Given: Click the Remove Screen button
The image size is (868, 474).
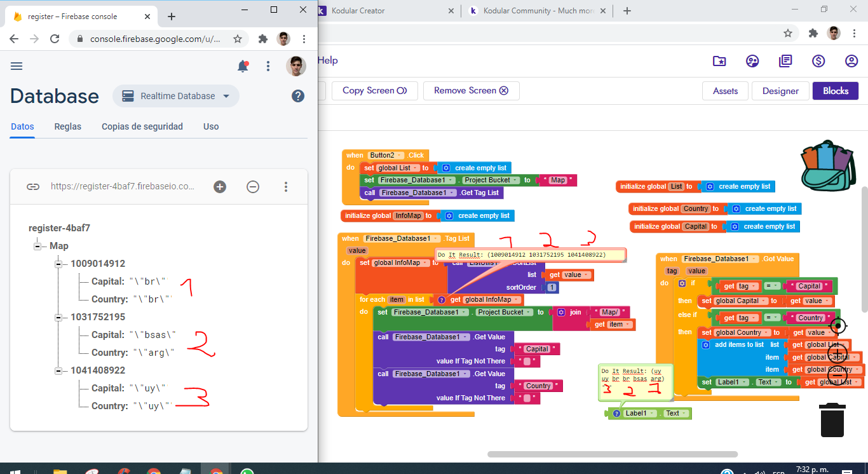Looking at the screenshot, I should tap(471, 91).
